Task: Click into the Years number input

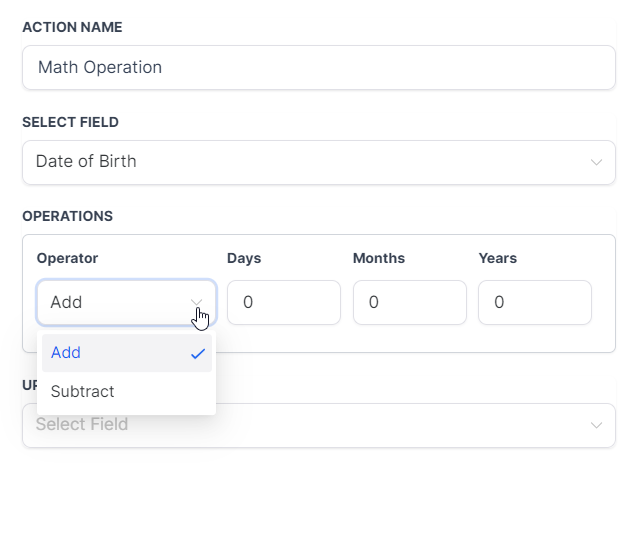Action: (534, 302)
